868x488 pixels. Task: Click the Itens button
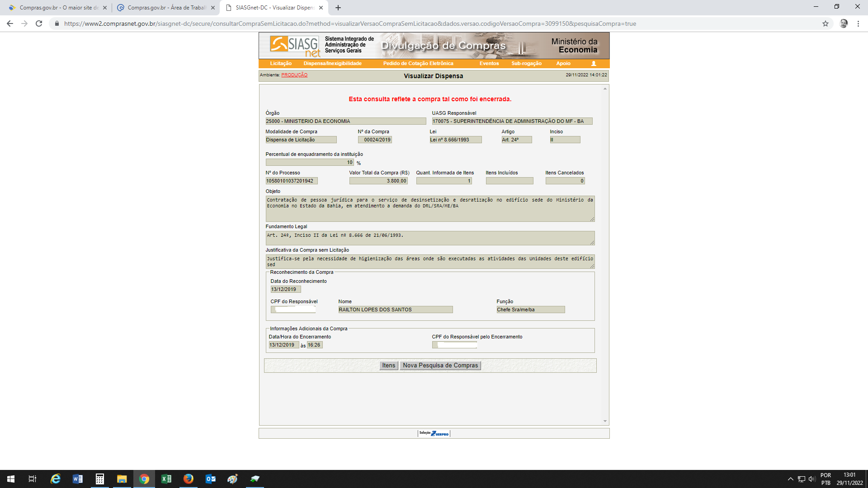[x=388, y=366]
